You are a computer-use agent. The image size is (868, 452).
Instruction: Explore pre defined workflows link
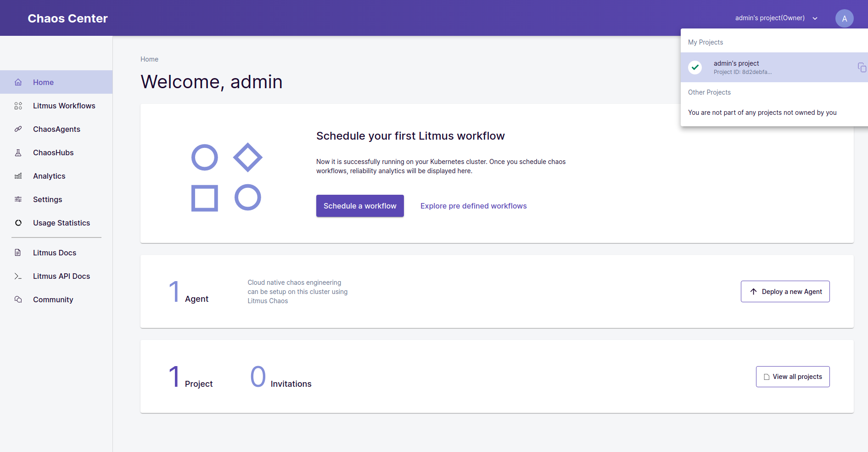pos(473,206)
